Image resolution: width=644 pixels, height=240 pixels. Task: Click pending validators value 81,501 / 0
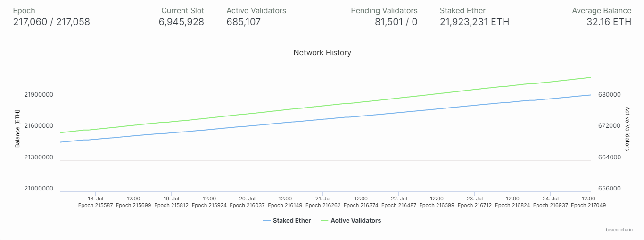(x=396, y=22)
